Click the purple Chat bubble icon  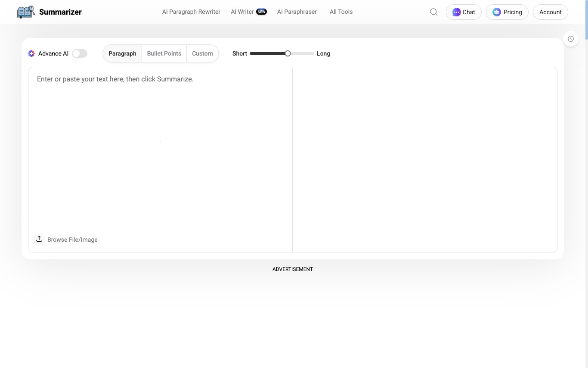pyautogui.click(x=456, y=12)
